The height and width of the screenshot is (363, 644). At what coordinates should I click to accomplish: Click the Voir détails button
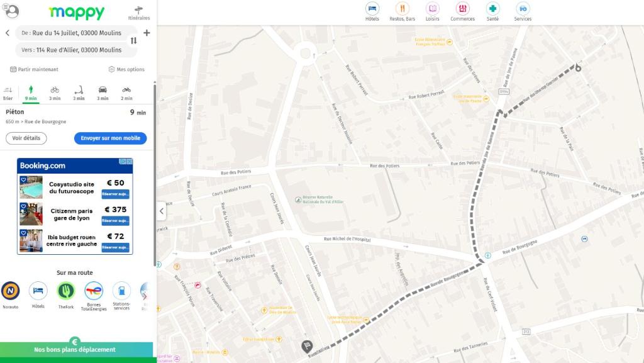click(26, 138)
